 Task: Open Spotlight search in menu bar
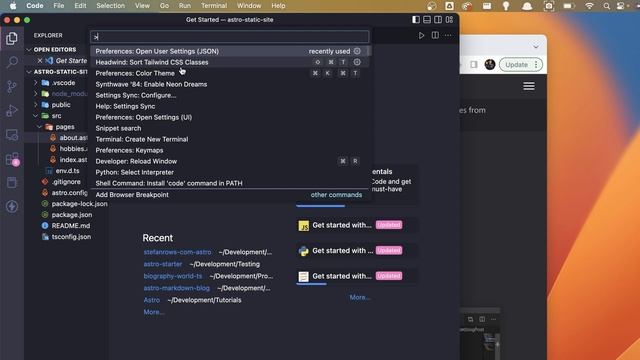coord(607,6)
